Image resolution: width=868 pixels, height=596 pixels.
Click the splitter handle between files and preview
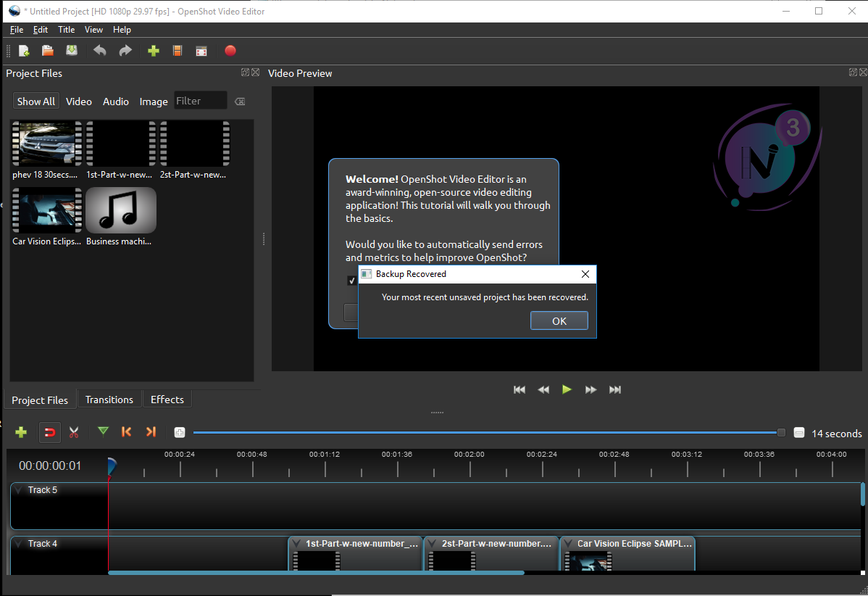tap(264, 239)
